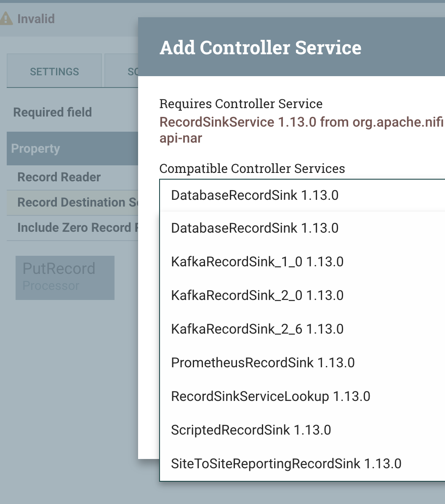Pick RecordSinkServiceLookup 1.13.0 option
445x504 pixels.
point(271,396)
